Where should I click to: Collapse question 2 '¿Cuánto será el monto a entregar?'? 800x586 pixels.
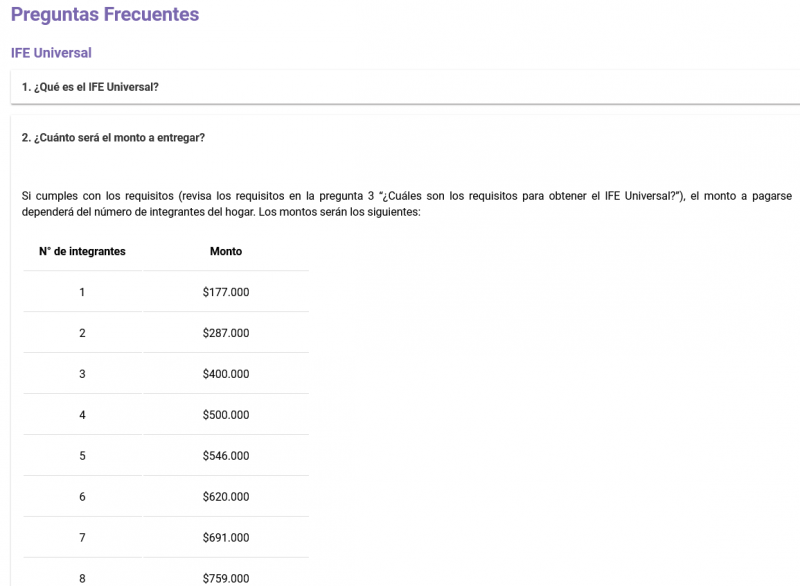coord(113,137)
